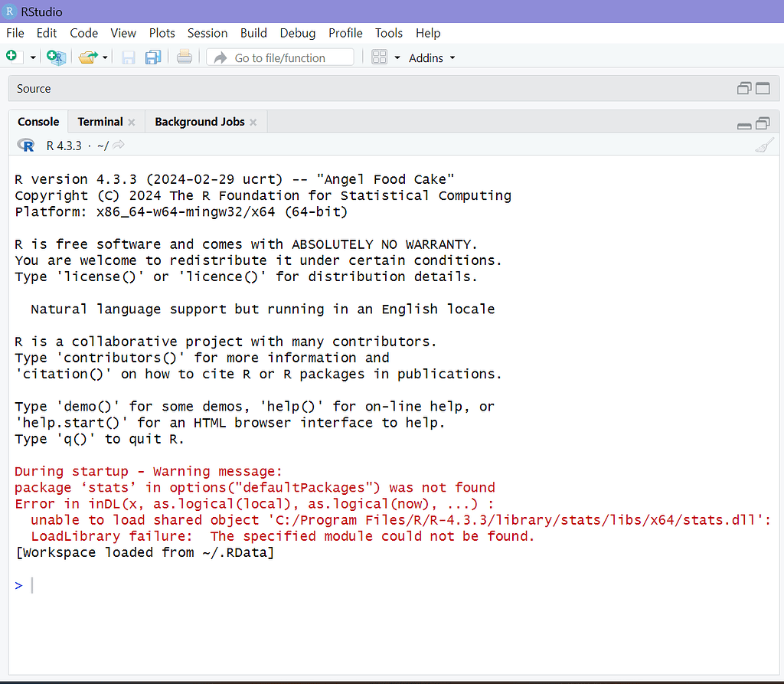Clear console with the broom icon
Viewport: 784px width, 684px height.
765,146
